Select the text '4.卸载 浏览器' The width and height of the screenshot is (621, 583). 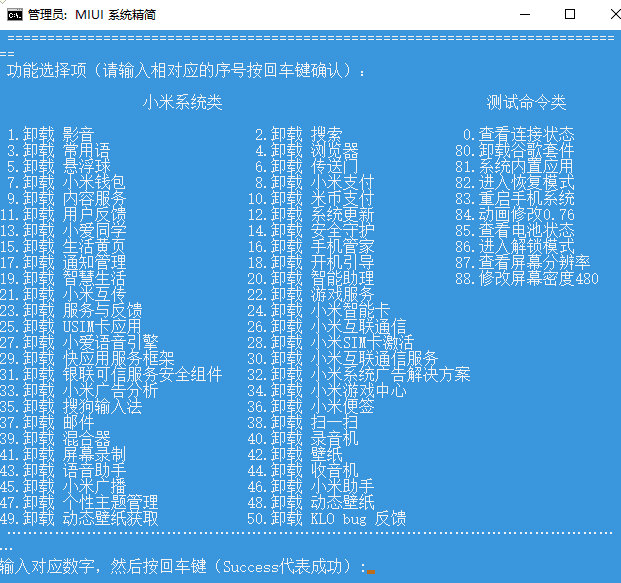pyautogui.click(x=307, y=151)
